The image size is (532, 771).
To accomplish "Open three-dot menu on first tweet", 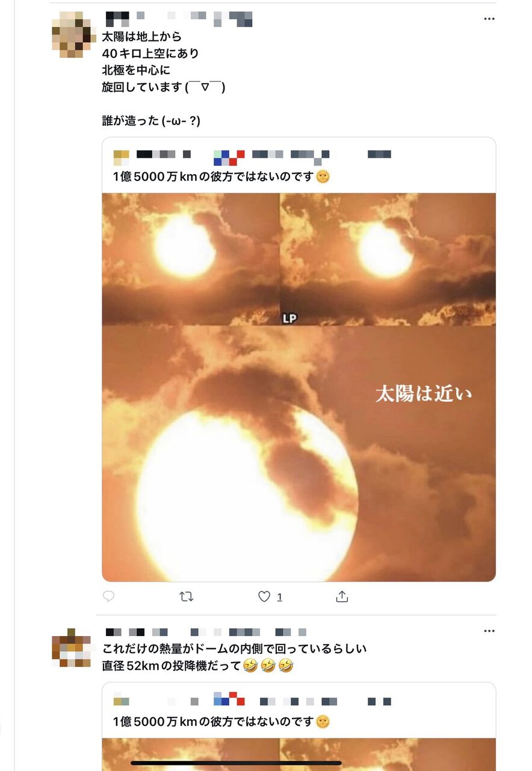I will click(489, 19).
